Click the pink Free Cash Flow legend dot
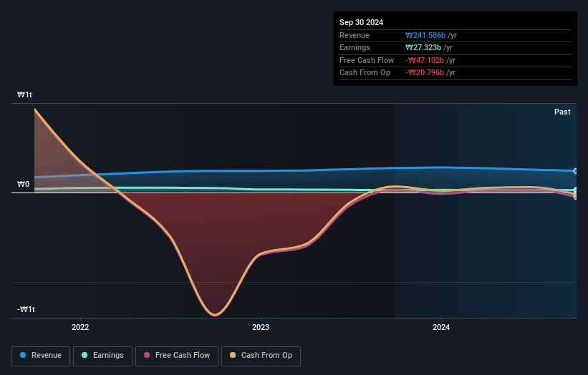588x375 pixels. 147,355
